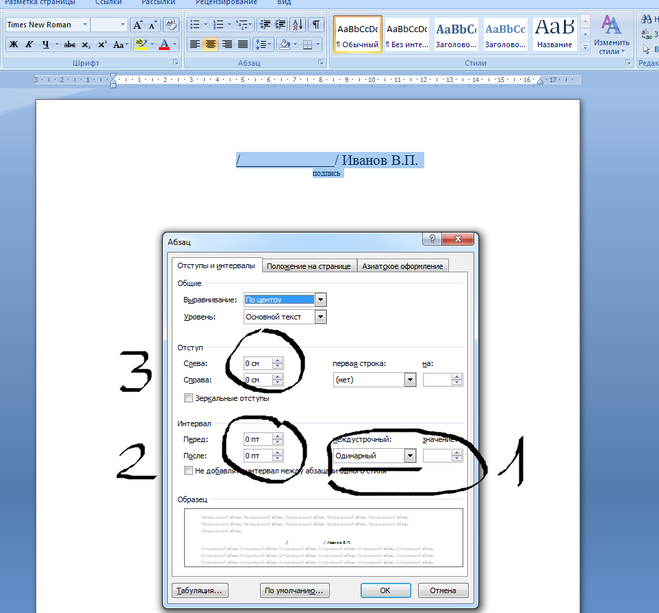
Task: Click the Help question mark in Абзац dialog
Action: coord(431,241)
